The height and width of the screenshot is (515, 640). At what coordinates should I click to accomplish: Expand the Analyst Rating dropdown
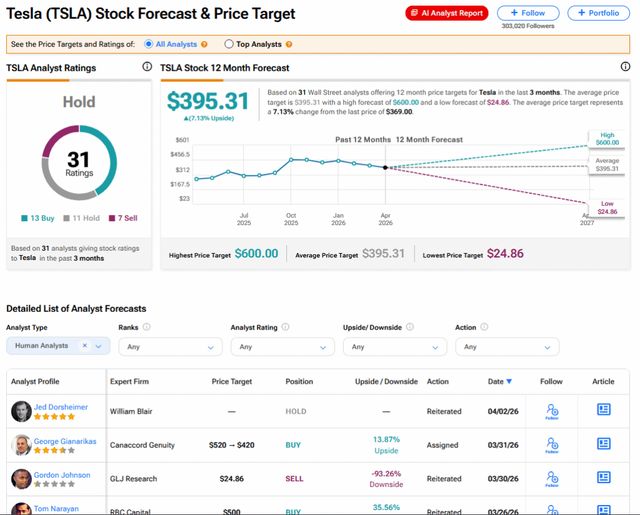click(282, 347)
